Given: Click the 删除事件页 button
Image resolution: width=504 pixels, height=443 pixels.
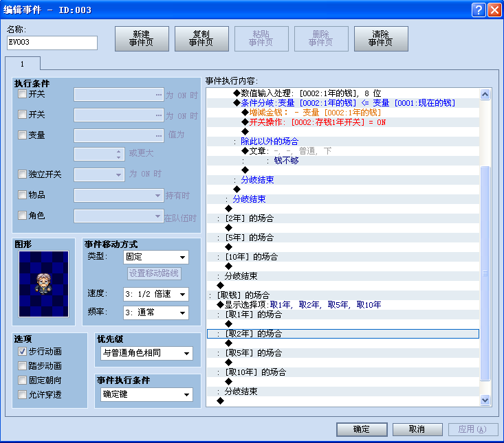Looking at the screenshot, I should click(x=321, y=38).
